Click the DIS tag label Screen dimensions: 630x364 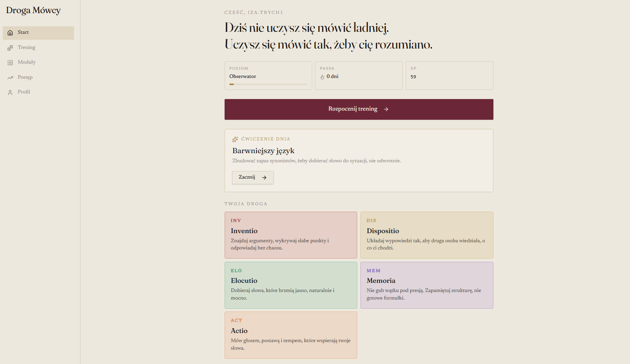372,220
